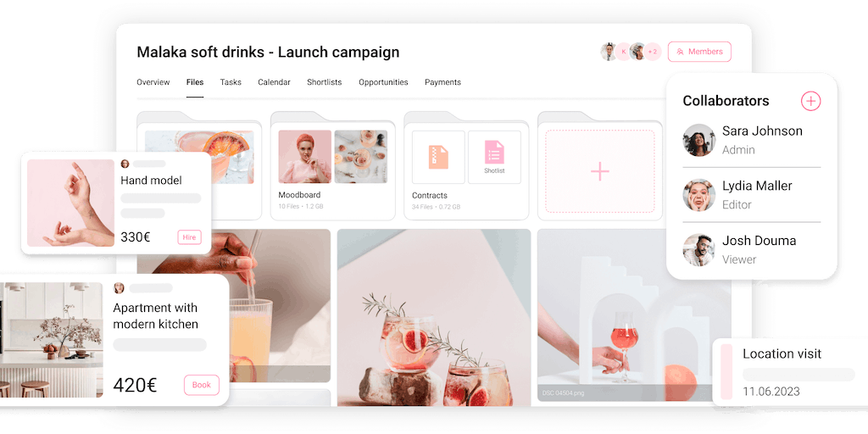Open the Moodboard folder
868x434 pixels.
[332, 166]
